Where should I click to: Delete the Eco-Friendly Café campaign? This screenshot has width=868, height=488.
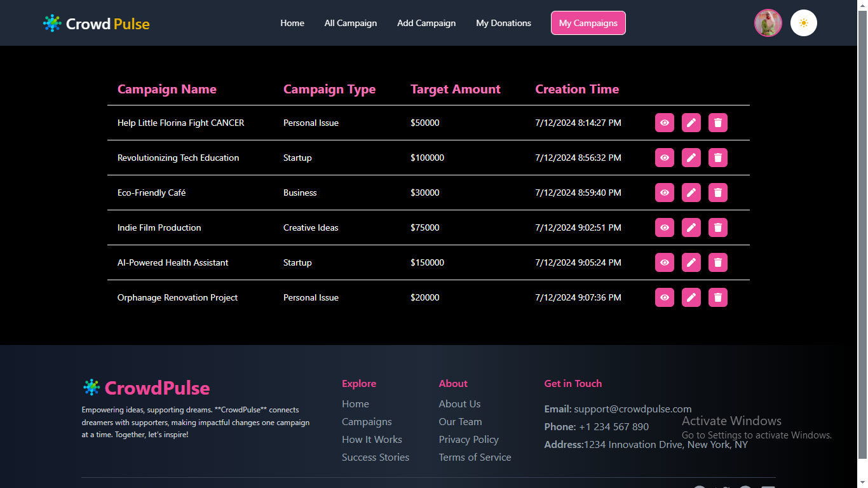[x=717, y=193]
